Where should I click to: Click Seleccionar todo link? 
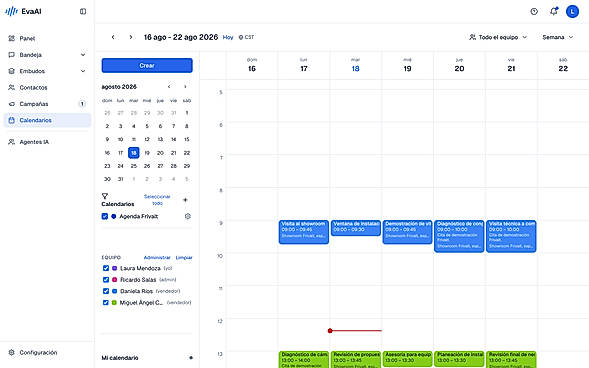[157, 200]
